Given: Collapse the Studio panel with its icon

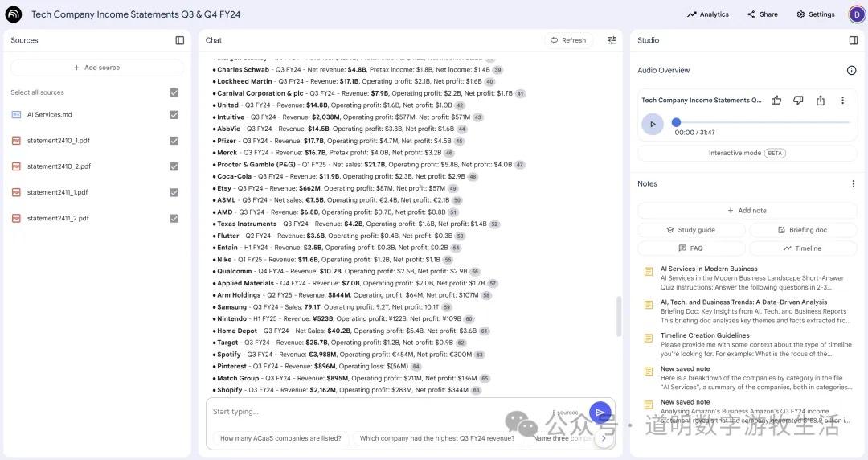Looking at the screenshot, I should point(853,40).
